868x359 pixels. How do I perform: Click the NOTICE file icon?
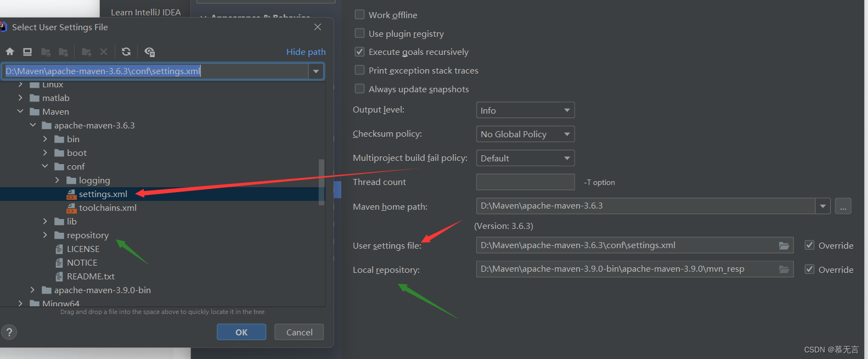[59, 263]
